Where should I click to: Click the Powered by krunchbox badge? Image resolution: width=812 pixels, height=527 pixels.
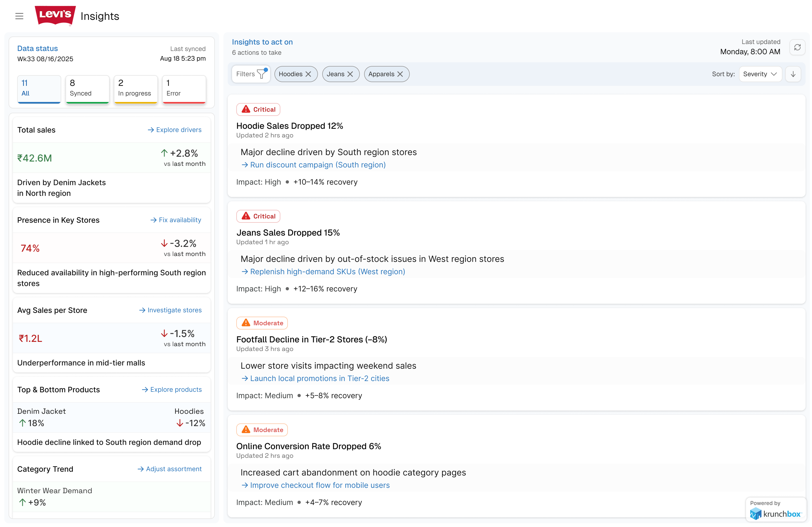coord(776,510)
